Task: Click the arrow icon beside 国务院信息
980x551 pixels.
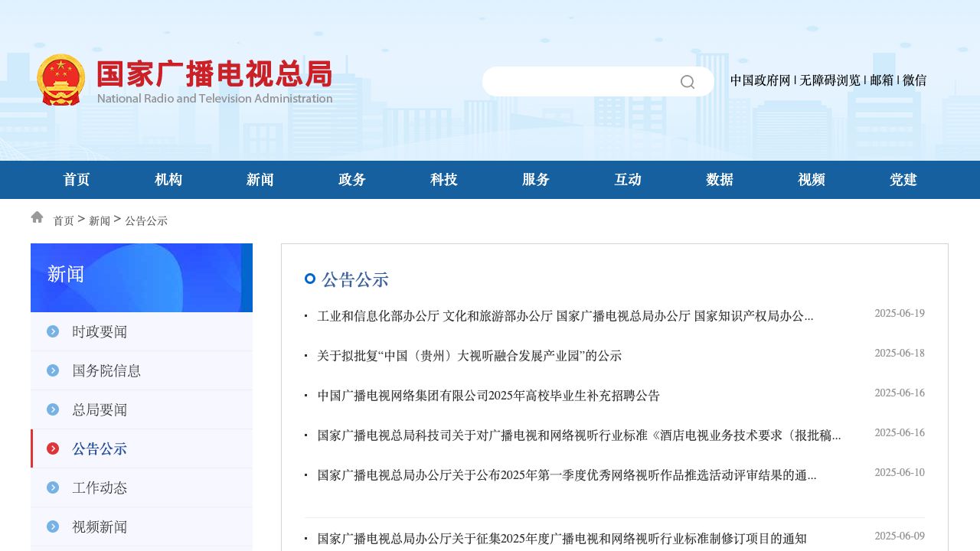Action: click(x=53, y=370)
